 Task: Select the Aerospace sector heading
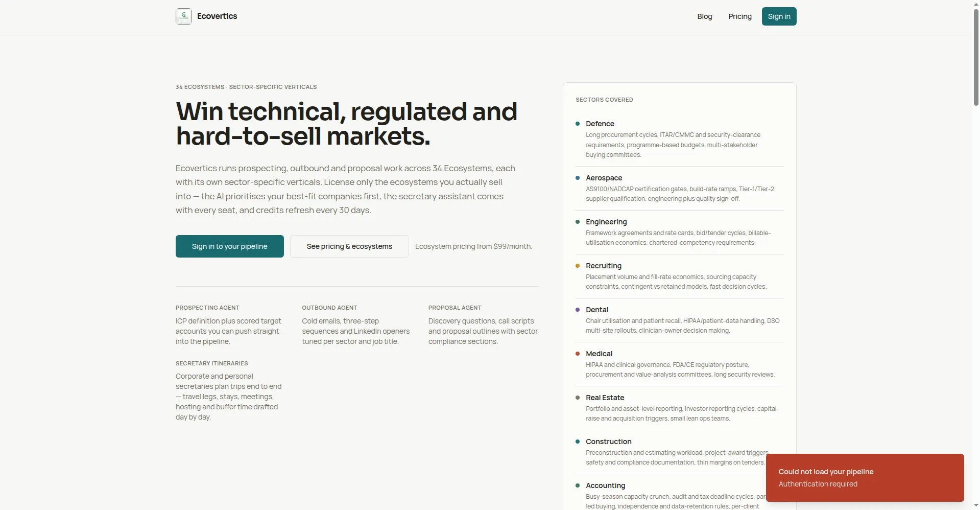pos(604,178)
